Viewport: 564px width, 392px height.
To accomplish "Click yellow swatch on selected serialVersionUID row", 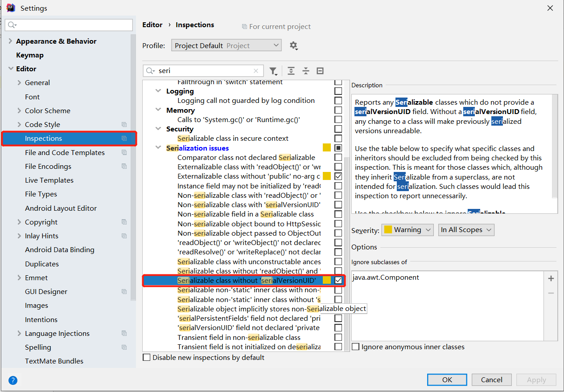I will pos(327,280).
